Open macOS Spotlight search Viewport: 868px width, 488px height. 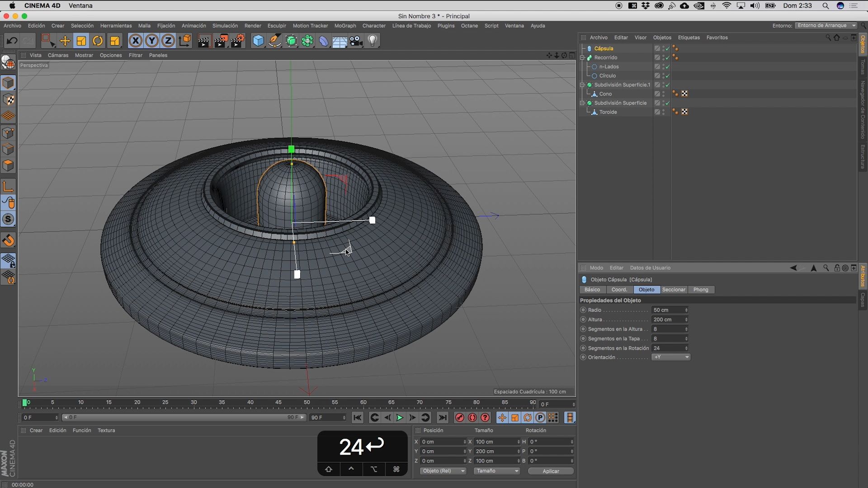[826, 6]
